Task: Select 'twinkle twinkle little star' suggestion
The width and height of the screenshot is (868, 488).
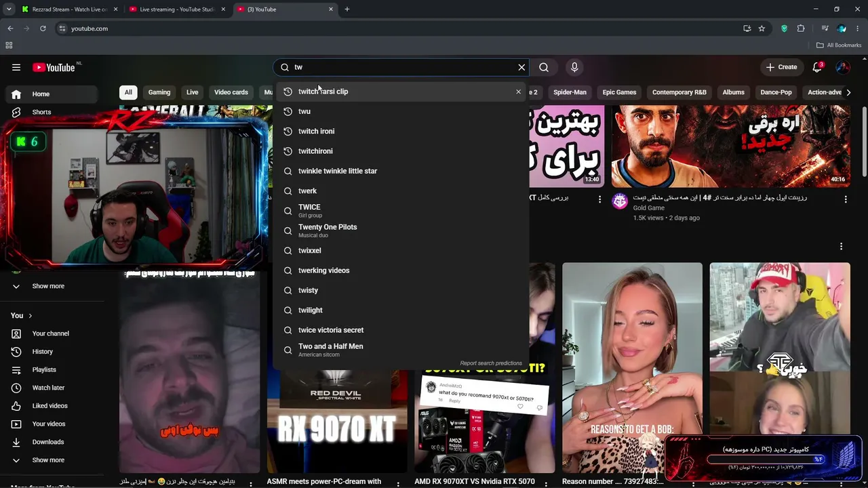Action: click(401, 171)
